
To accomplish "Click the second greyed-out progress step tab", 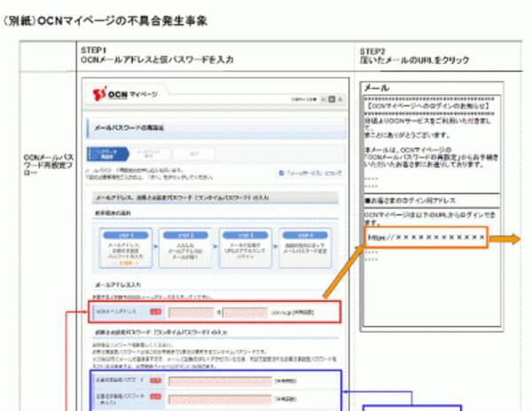I will pos(149,154).
